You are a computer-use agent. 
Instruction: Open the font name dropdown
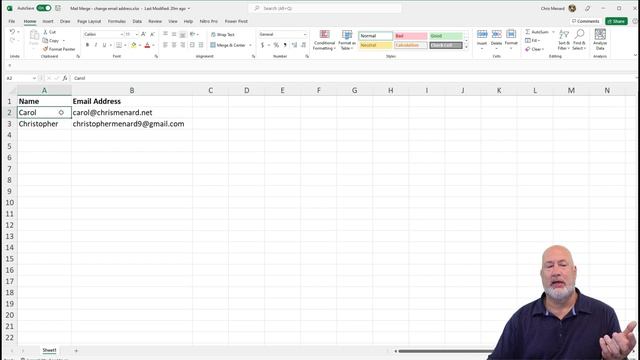coord(122,34)
